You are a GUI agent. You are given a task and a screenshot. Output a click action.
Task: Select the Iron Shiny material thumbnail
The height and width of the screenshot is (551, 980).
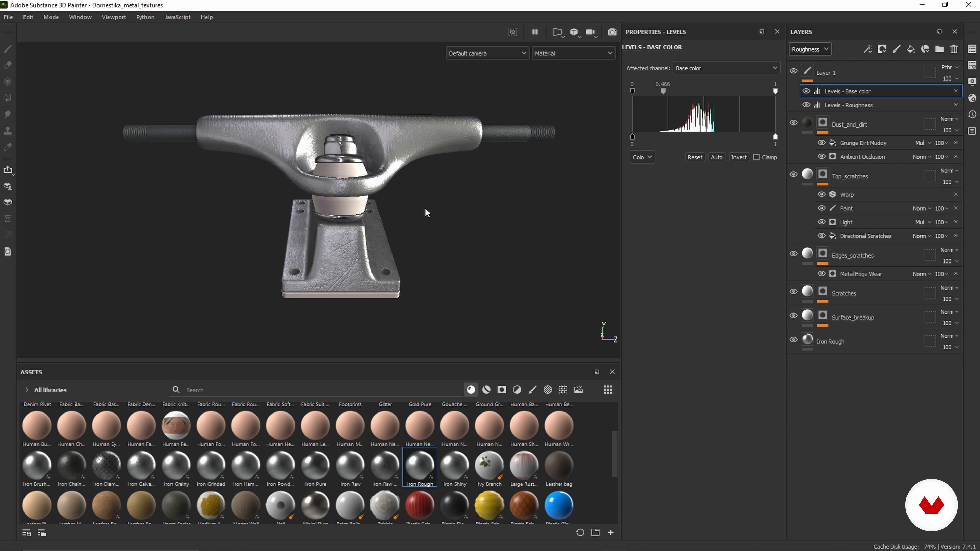click(455, 465)
